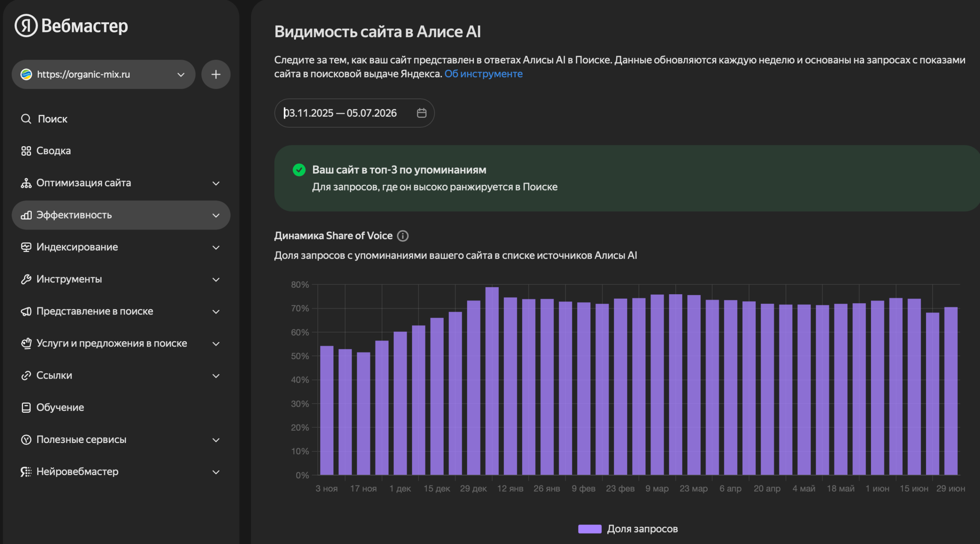Open the calendar icon in date field
This screenshot has width=980, height=544.
click(421, 113)
